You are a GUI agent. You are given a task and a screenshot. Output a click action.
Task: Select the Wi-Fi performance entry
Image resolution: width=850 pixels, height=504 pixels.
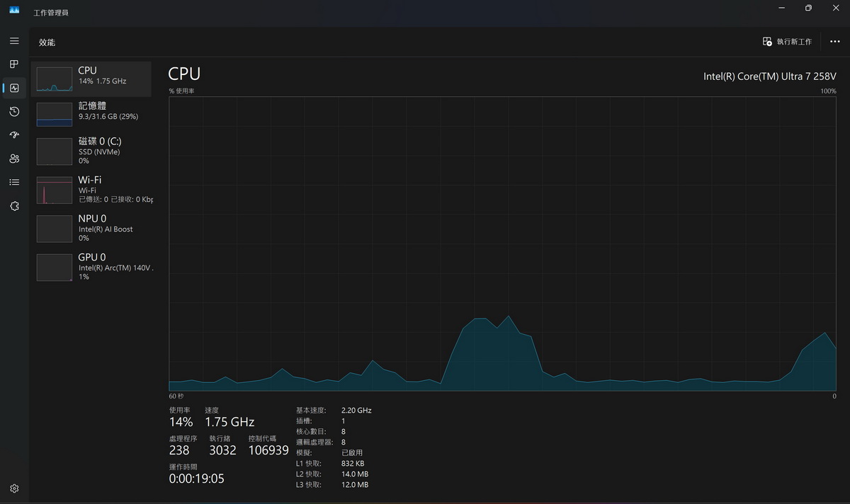click(91, 189)
